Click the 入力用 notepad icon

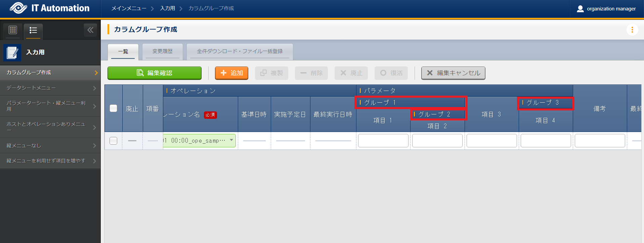pyautogui.click(x=12, y=53)
